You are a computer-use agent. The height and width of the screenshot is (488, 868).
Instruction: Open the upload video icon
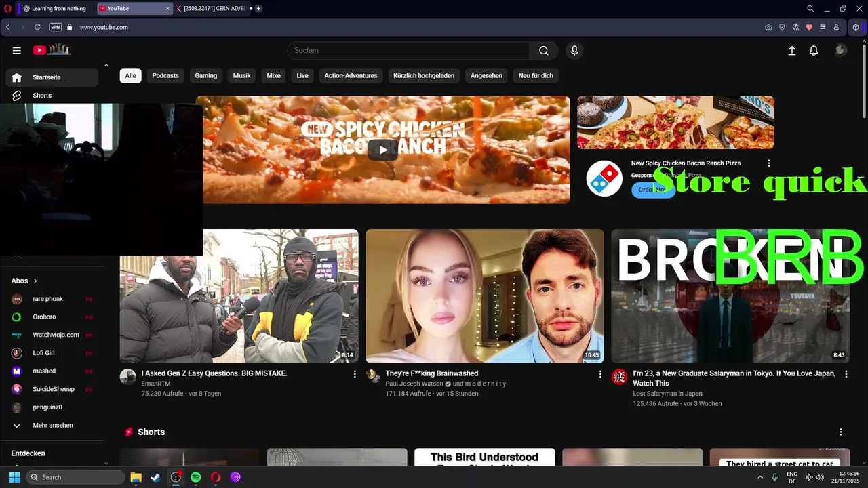click(x=791, y=50)
